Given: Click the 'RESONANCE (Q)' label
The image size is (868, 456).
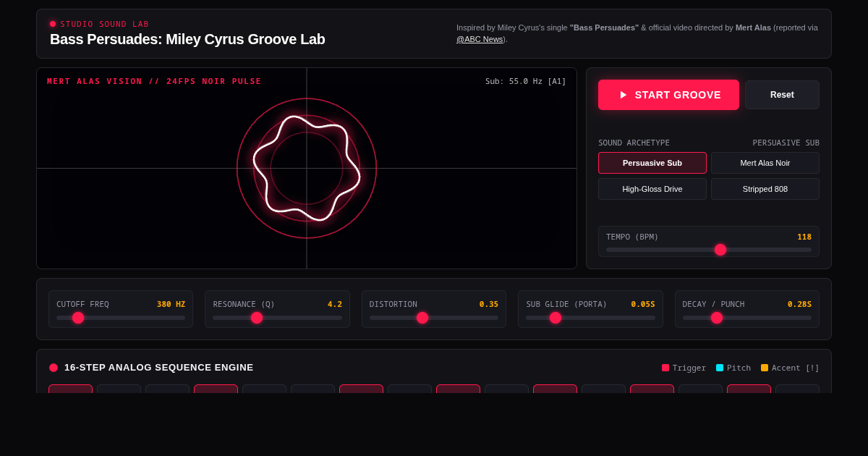Looking at the screenshot, I should tap(244, 305).
